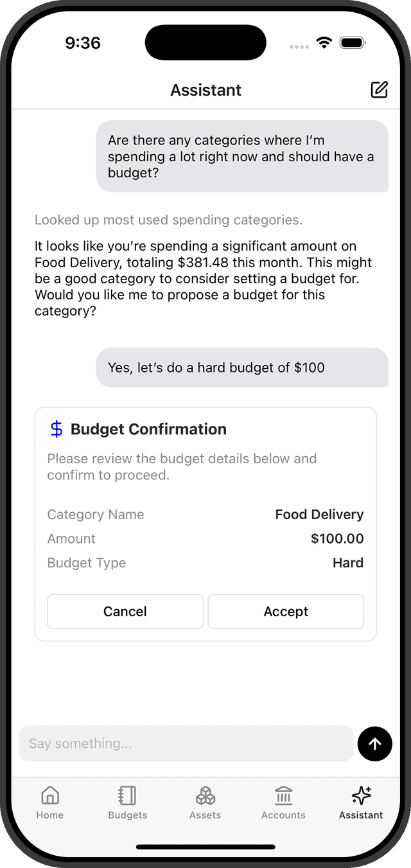Cancel the proposed Food Delivery budget
This screenshot has height=868, width=411.
125,611
